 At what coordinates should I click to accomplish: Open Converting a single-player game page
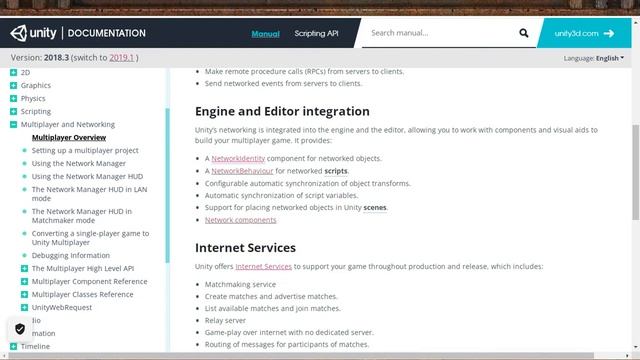point(90,238)
